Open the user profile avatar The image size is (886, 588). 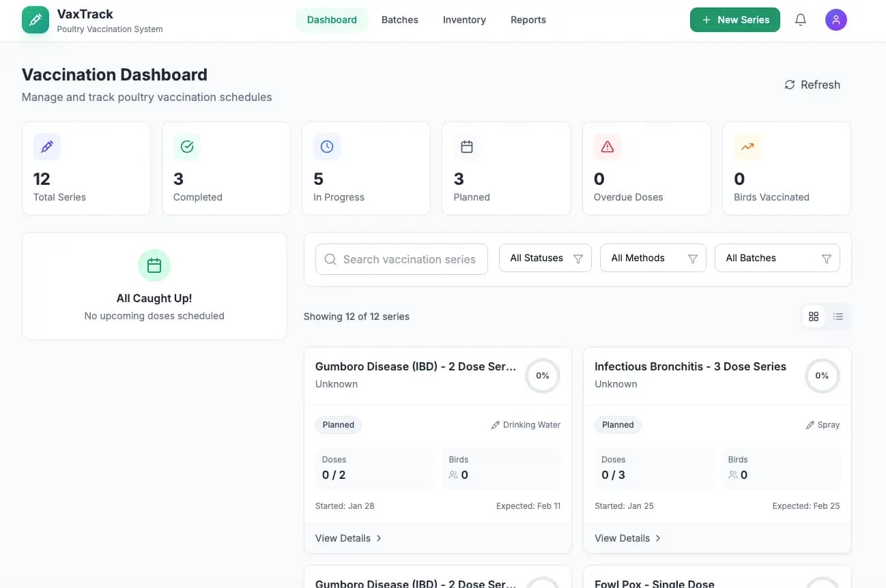835,20
